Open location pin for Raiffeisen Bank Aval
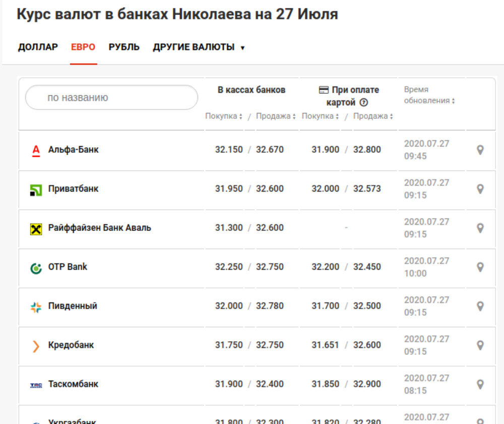The image size is (504, 424). (x=480, y=228)
